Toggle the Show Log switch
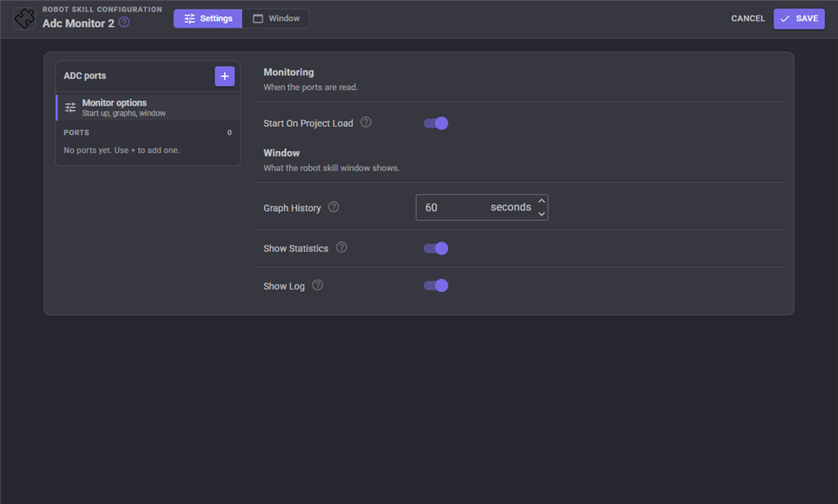The width and height of the screenshot is (838, 504). pyautogui.click(x=435, y=286)
